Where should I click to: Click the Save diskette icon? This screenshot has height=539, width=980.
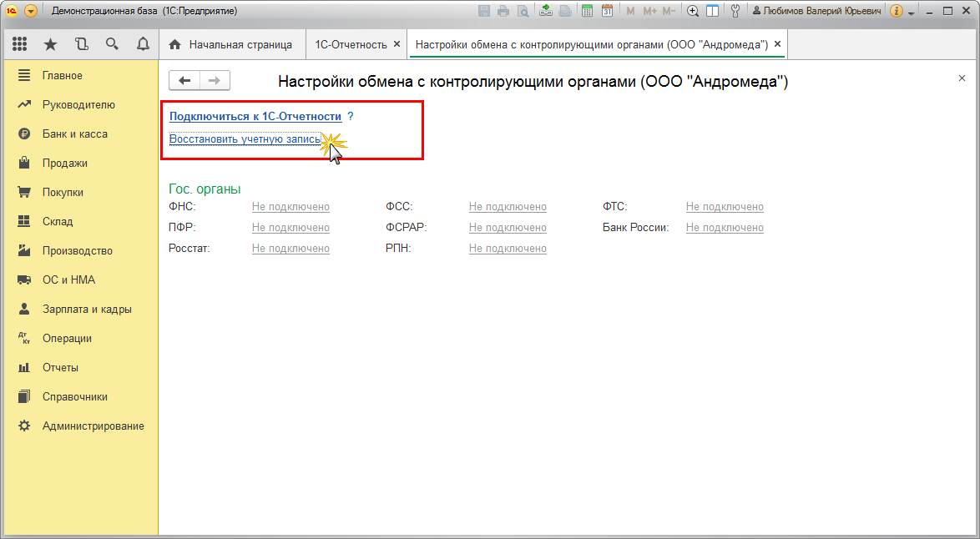[484, 11]
